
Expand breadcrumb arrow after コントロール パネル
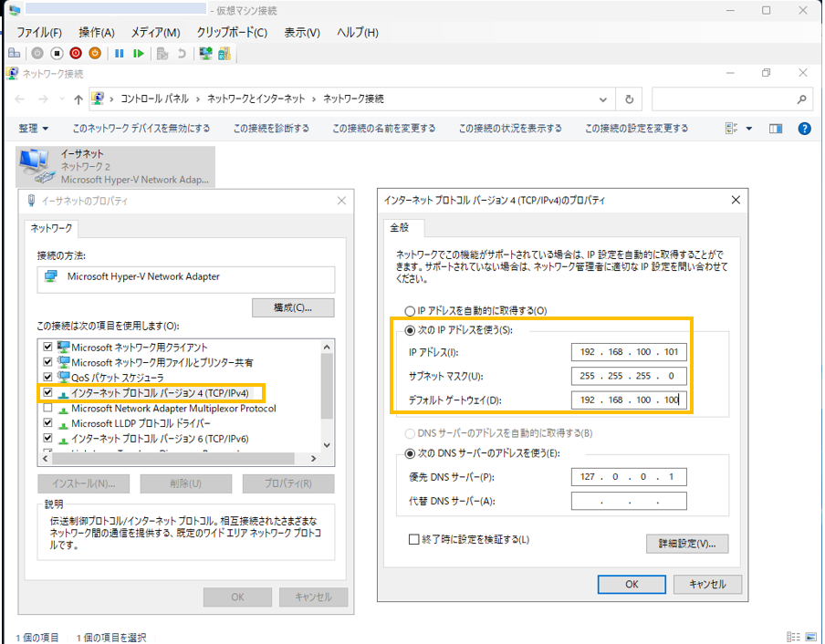tap(198, 99)
